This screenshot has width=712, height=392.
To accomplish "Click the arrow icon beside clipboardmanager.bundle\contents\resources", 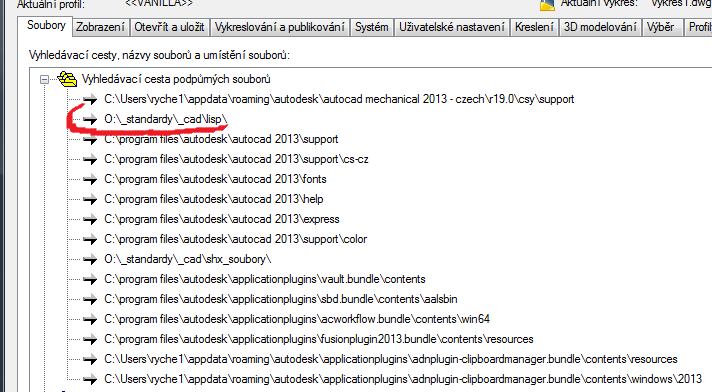I will (90, 359).
